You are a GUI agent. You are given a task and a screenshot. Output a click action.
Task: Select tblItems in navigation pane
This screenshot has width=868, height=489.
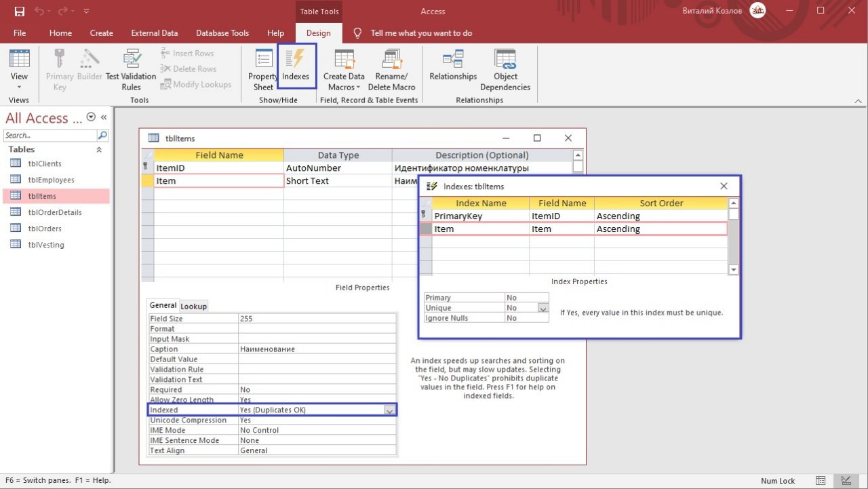point(56,196)
